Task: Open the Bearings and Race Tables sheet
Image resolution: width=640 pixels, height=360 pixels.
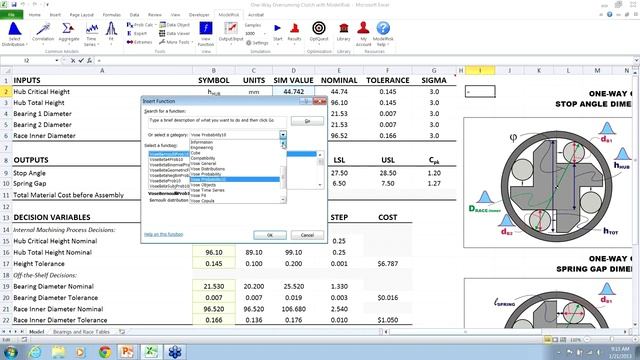Action: (x=81, y=332)
